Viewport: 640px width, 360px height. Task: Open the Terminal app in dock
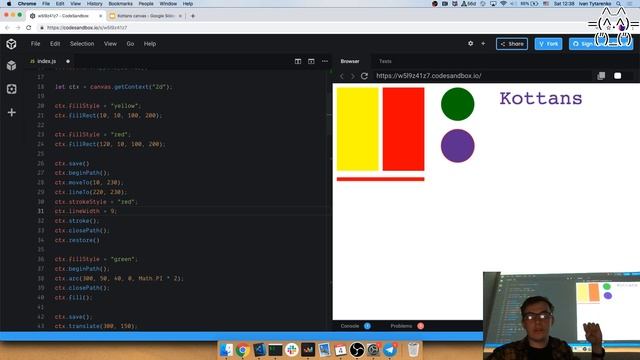tap(275, 350)
